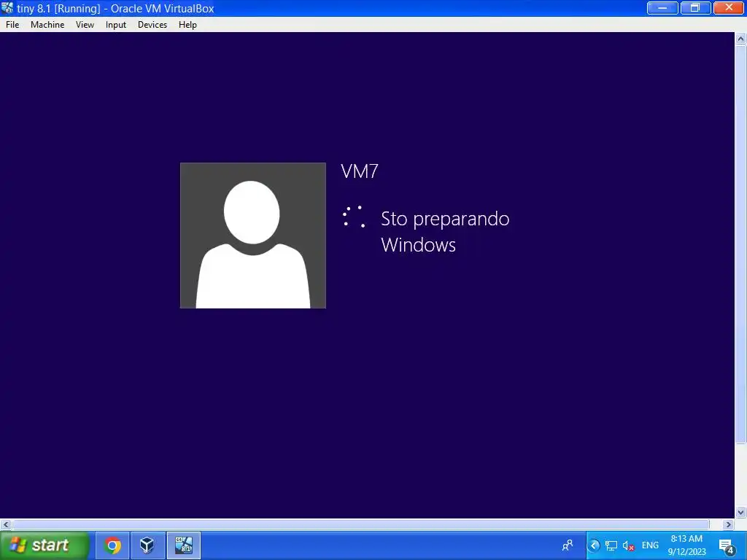The height and width of the screenshot is (560, 747).
Task: Open VirtualBox Manager from the taskbar
Action: point(147,545)
